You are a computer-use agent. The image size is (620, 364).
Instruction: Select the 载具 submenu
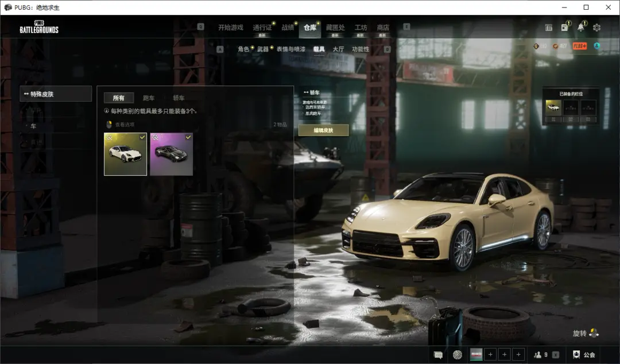[x=319, y=49]
